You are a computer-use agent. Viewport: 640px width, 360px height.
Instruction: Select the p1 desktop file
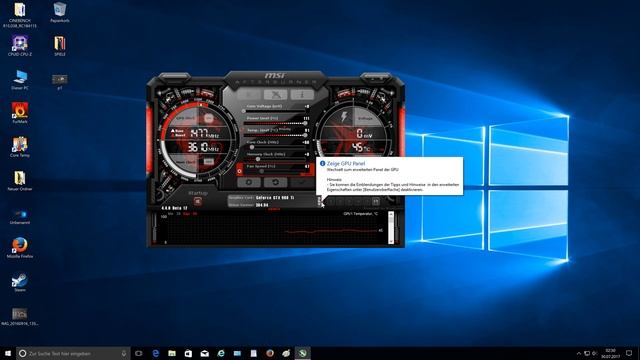point(60,81)
